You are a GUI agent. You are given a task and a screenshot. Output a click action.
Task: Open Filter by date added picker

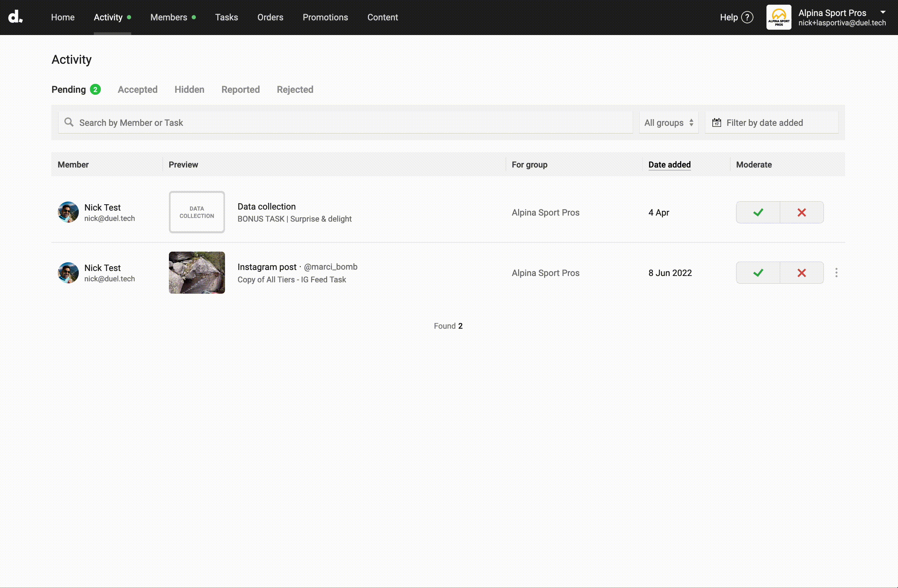click(x=764, y=122)
